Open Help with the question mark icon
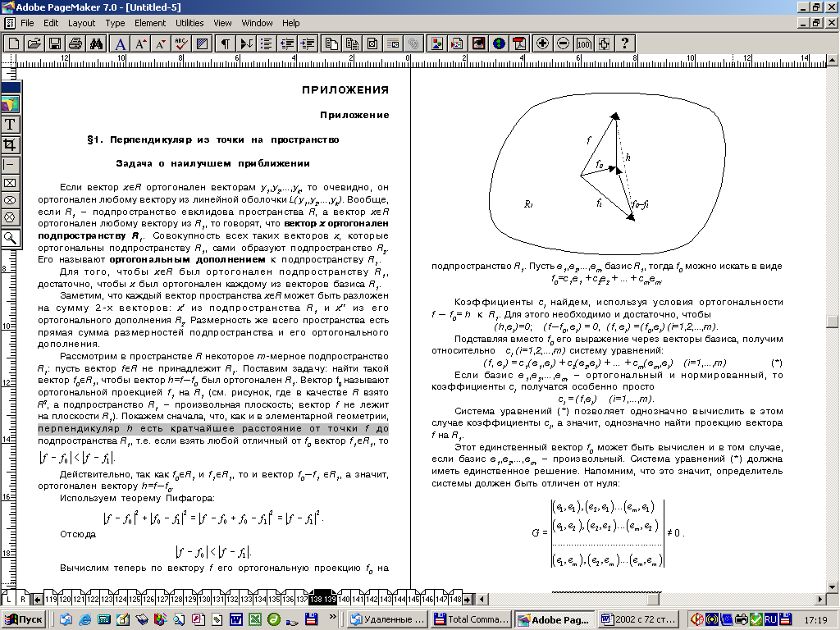Viewport: 840px width, 630px height. pos(624,43)
